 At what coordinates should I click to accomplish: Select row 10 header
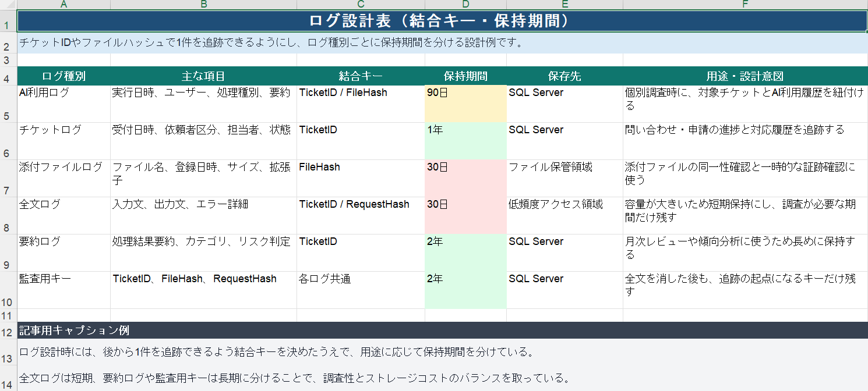pyautogui.click(x=8, y=290)
